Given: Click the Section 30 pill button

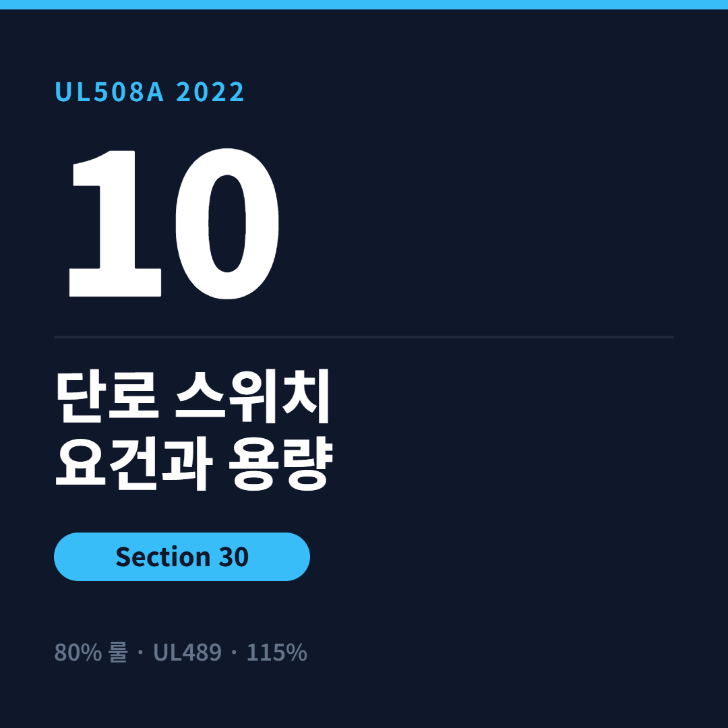Looking at the screenshot, I should pyautogui.click(x=181, y=556).
